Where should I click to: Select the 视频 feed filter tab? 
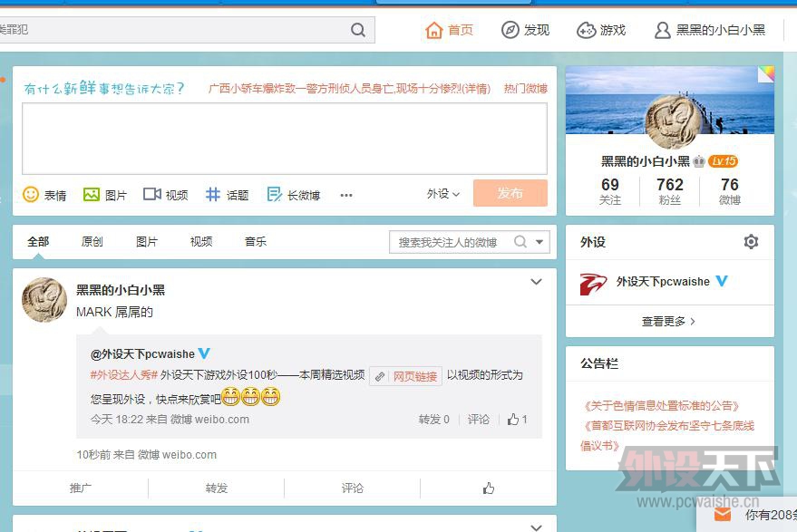[x=201, y=241]
